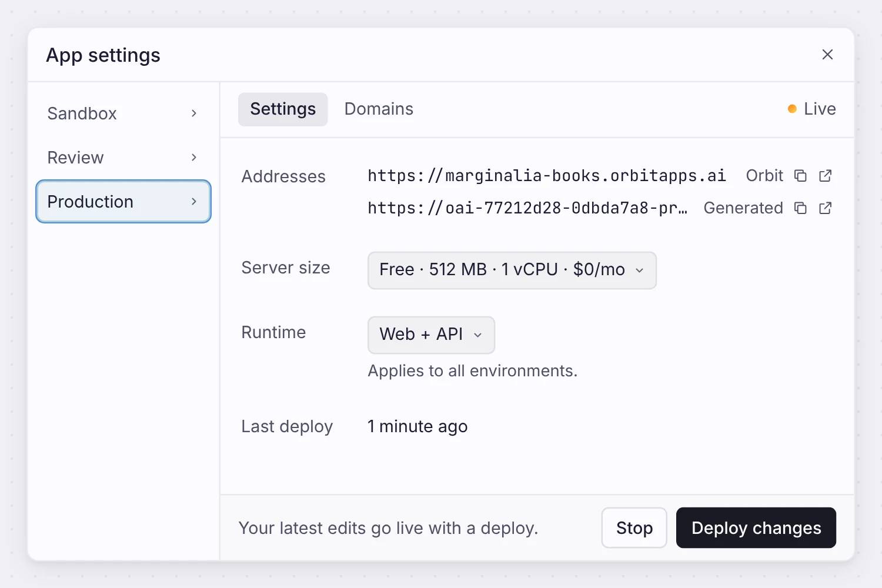The image size is (882, 588).
Task: Click the marginalia-books.orbitapps.ai address
Action: tap(547, 176)
